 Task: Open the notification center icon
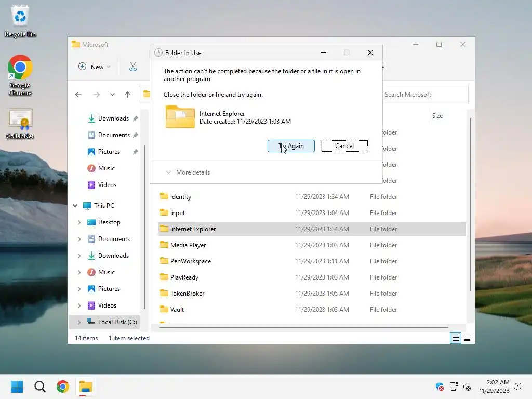[x=518, y=387]
